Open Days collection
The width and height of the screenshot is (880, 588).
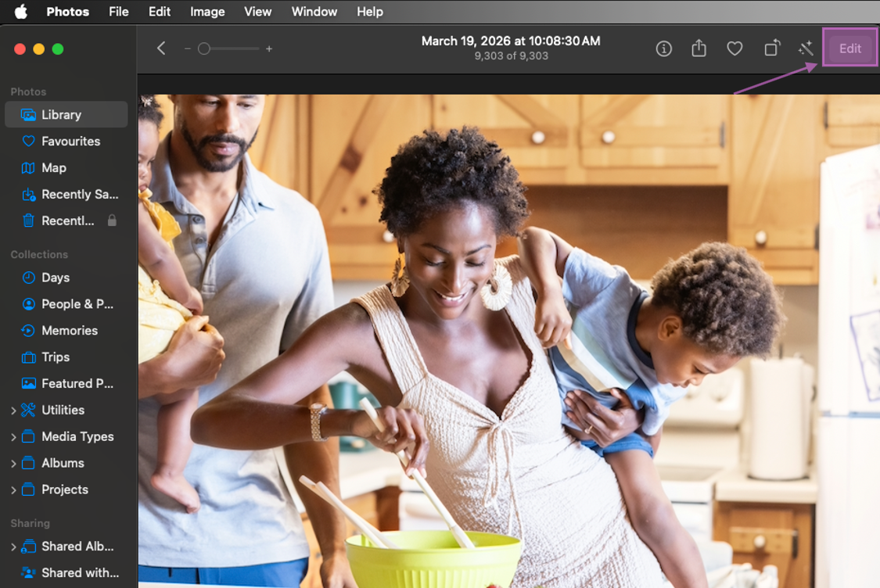66,278
